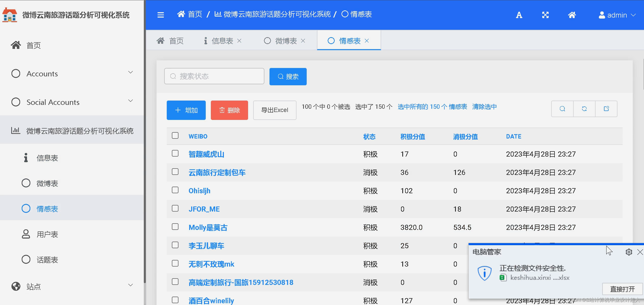
Task: Click the font size A icon
Action: (519, 15)
